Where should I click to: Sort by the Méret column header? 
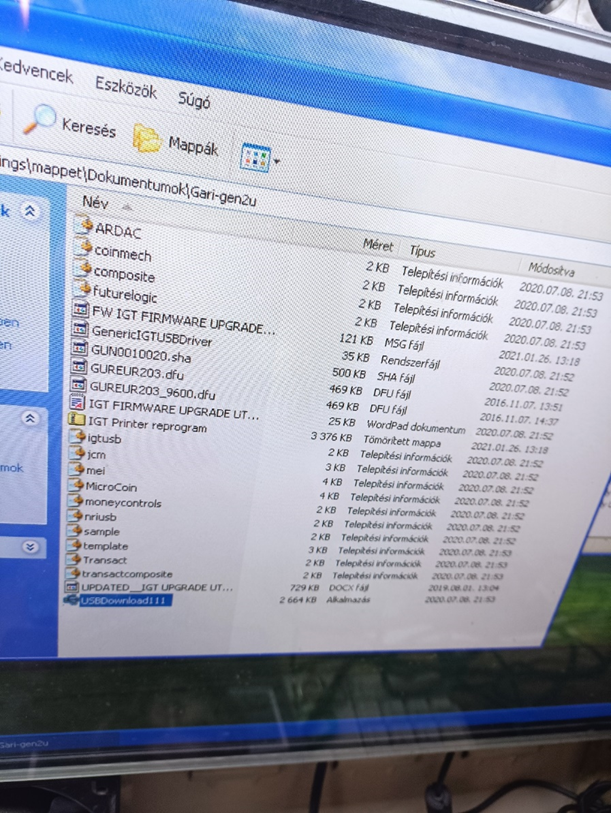point(378,245)
